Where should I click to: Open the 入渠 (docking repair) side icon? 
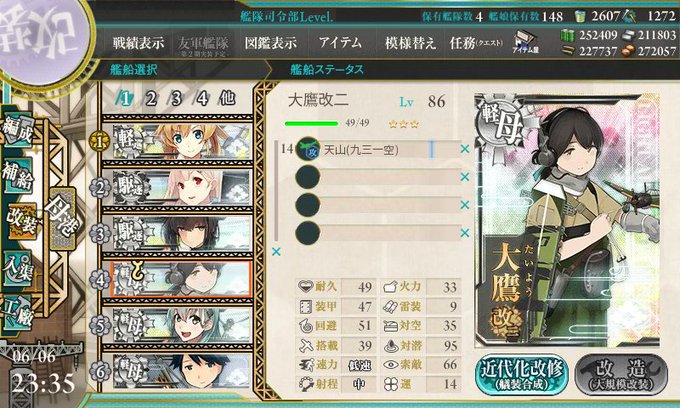18,268
